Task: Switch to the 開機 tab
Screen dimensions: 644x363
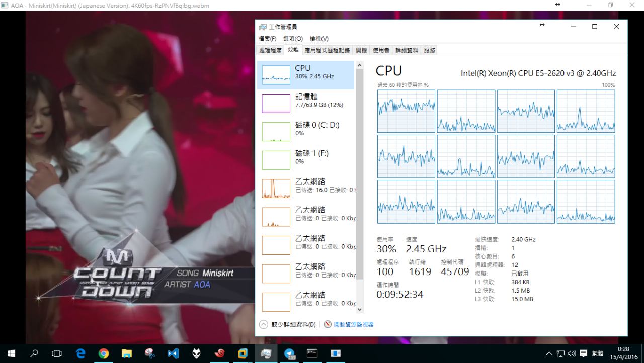Action: (361, 50)
